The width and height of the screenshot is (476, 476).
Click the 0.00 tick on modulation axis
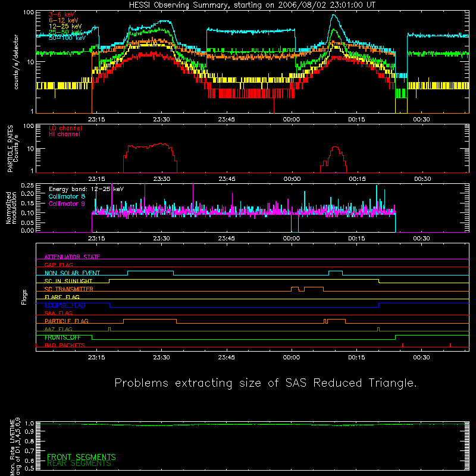(x=27, y=230)
